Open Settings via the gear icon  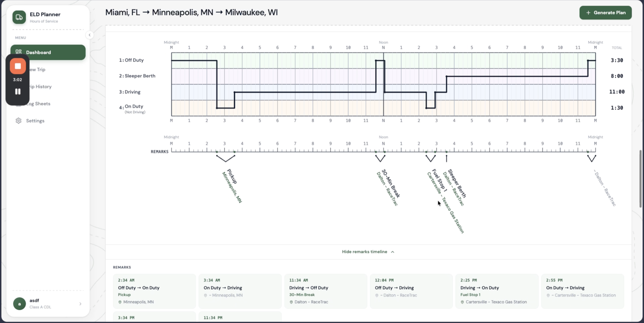pos(19,121)
